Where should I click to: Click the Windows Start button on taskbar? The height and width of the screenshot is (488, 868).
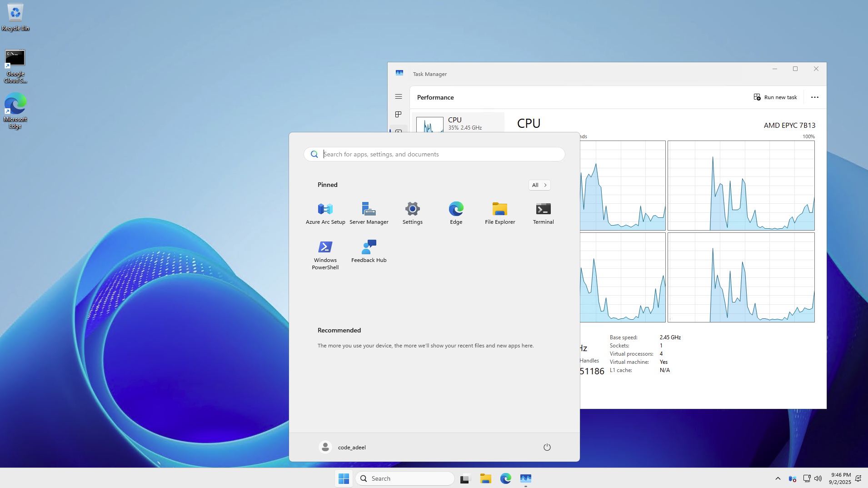coord(344,478)
